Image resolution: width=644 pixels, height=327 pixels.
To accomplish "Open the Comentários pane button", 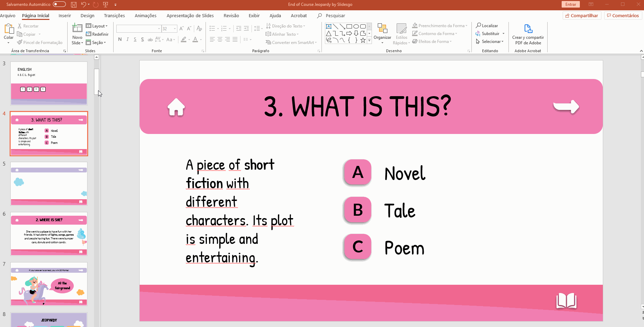I will pos(623,15).
